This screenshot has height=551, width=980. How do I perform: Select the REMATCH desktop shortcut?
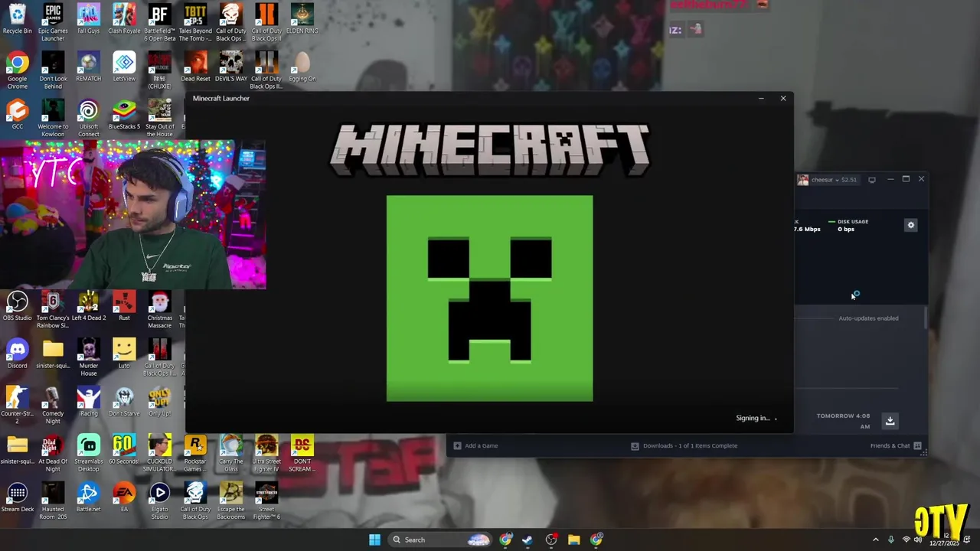88,67
